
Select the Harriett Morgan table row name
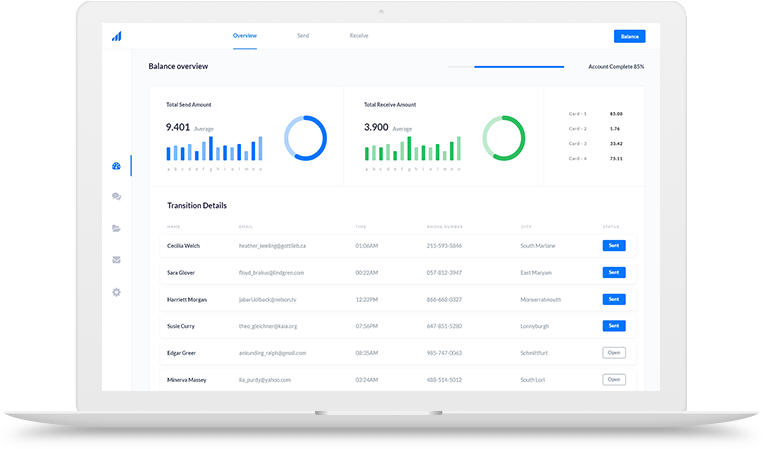[x=188, y=299]
